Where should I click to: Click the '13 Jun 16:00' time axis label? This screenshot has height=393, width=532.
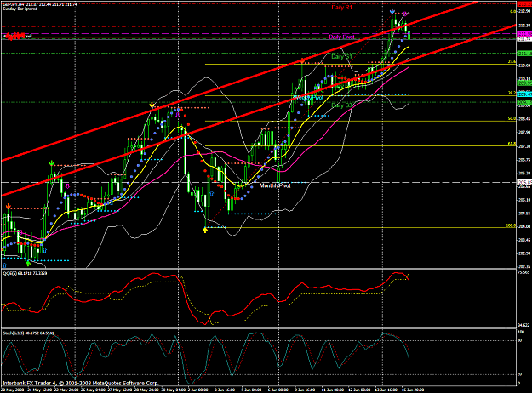click(x=386, y=390)
